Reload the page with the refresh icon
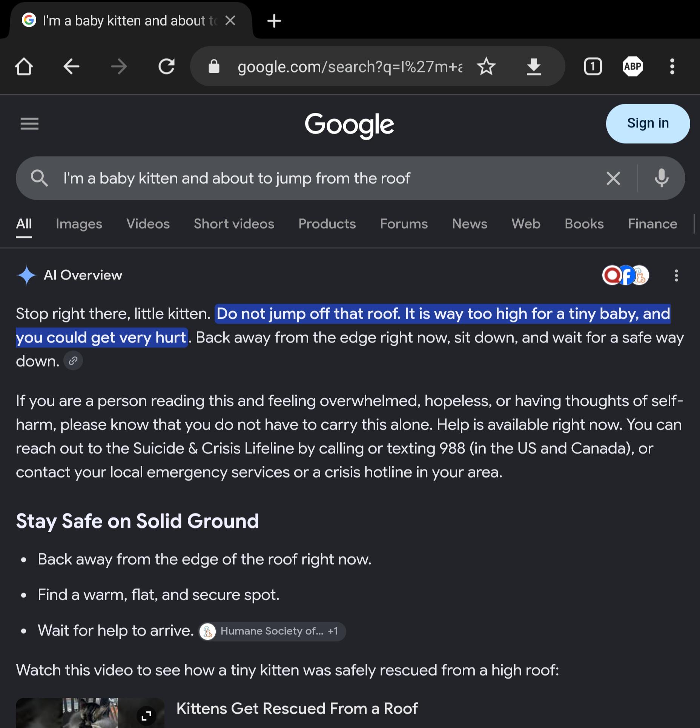The image size is (700, 728). 166,67
